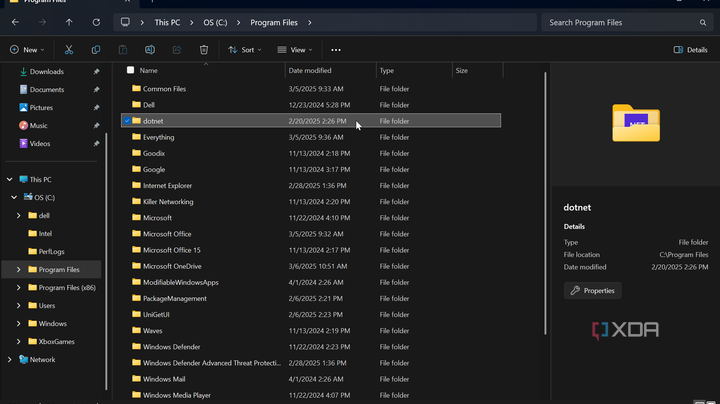Uncheck the dotnet folder checkbox

point(127,121)
